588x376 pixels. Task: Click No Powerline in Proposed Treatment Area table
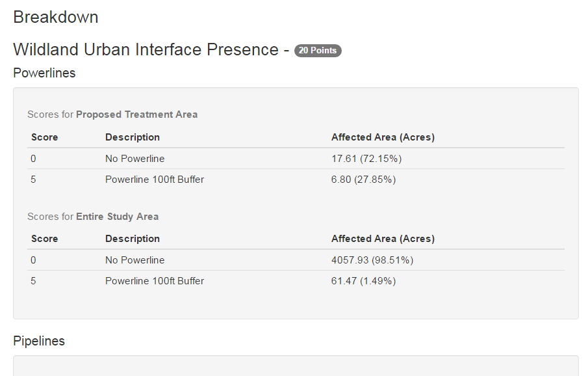135,159
